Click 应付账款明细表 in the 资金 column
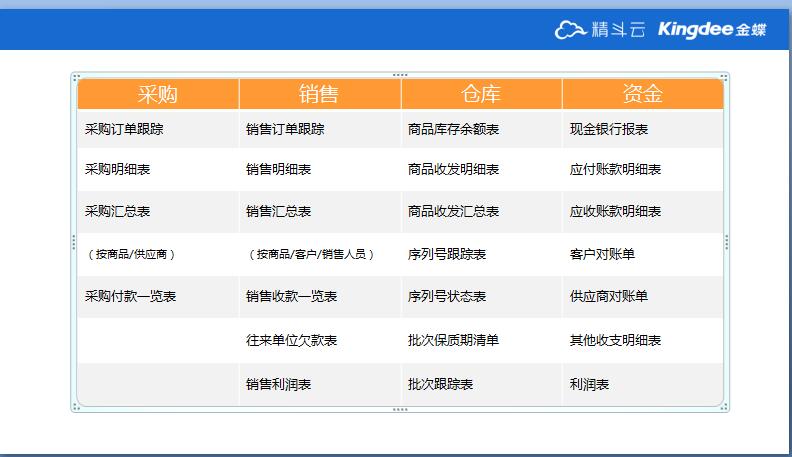The height and width of the screenshot is (457, 792). coord(615,170)
